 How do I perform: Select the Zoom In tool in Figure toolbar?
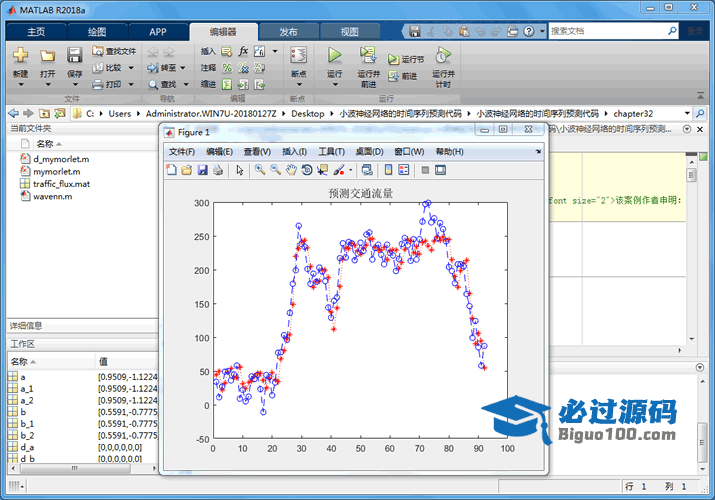tap(259, 170)
